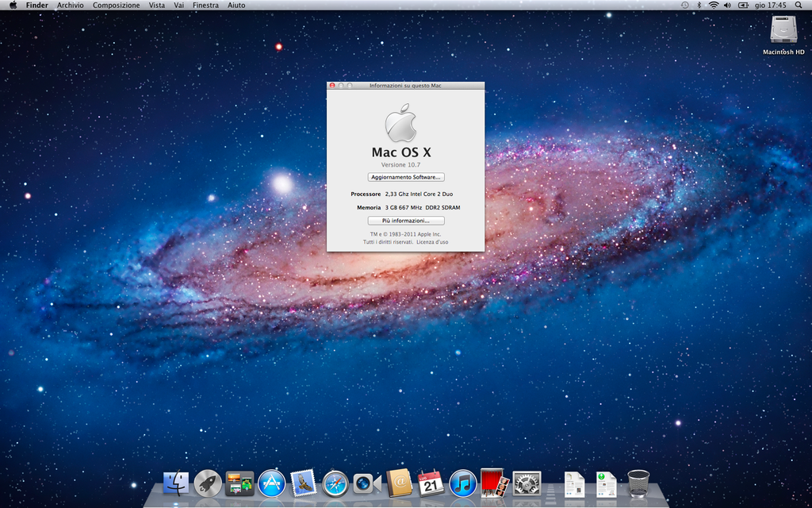812x508 pixels.
Task: Open Photo Booth in the Dock
Action: (495, 483)
